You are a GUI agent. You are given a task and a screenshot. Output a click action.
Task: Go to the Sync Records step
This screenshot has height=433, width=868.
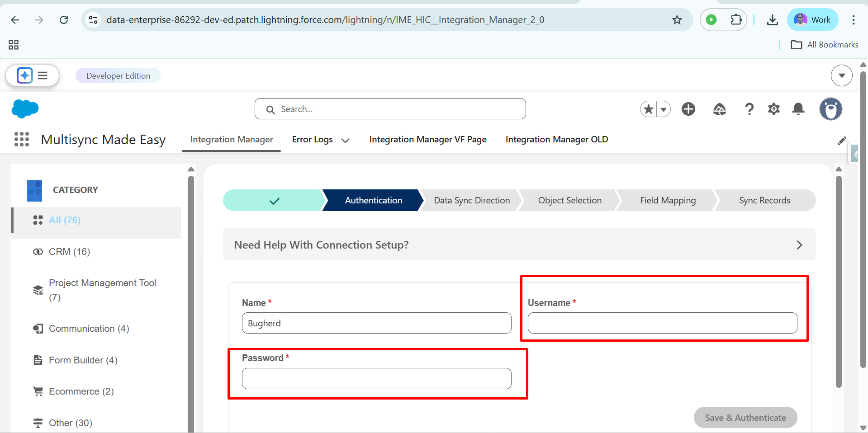tap(764, 201)
